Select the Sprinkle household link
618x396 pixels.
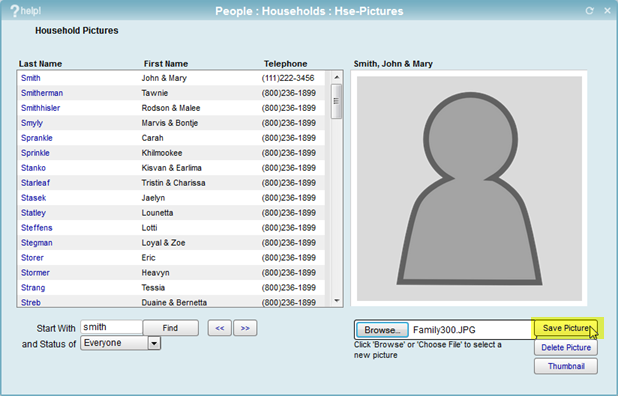[35, 153]
